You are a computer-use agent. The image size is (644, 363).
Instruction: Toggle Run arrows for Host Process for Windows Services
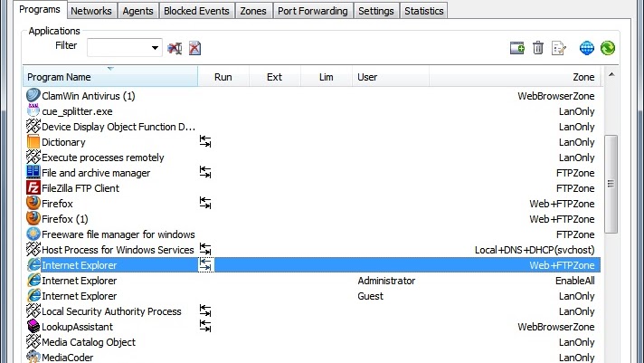205,249
